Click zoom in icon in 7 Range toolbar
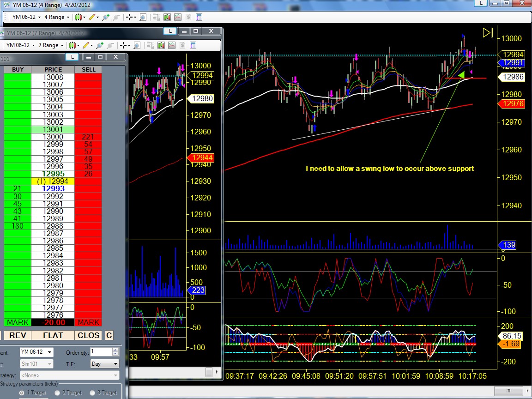Viewport: 532px width, 399px height. (99, 45)
